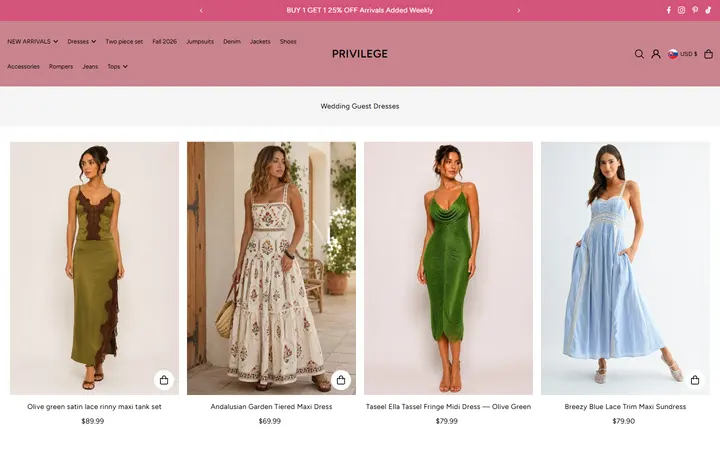Open the Jackets category
720x450 pixels.
click(x=260, y=41)
